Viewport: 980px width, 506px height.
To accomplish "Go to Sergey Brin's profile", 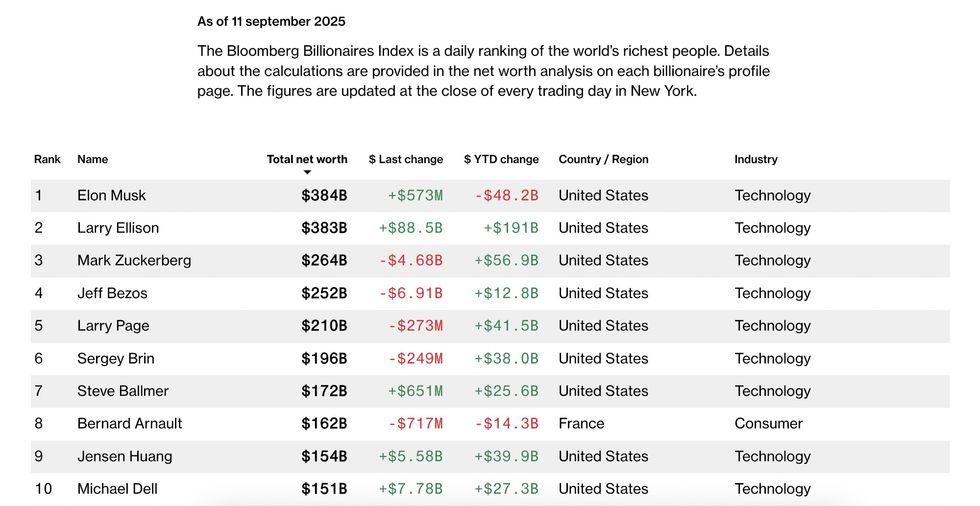I will 115,358.
